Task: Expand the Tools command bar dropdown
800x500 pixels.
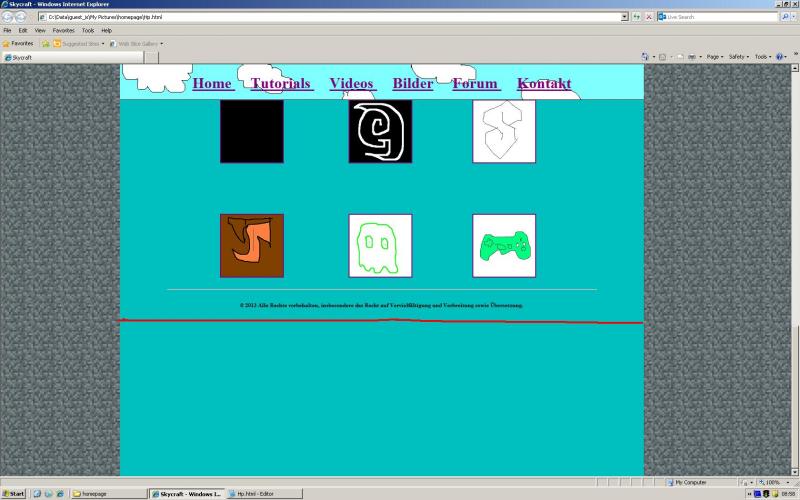Action: coord(763,57)
